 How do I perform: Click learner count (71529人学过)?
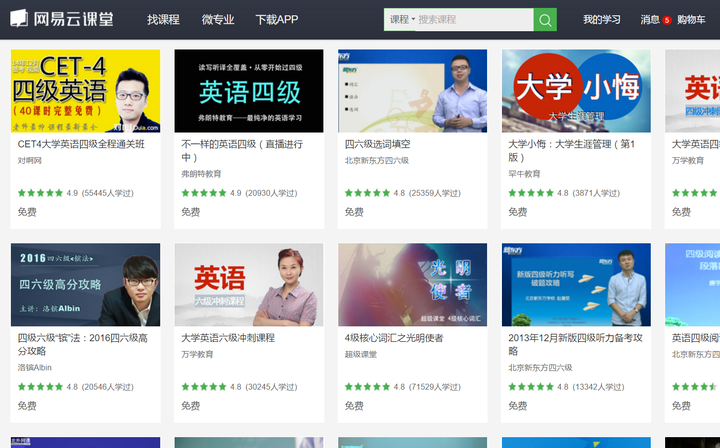coord(434,387)
